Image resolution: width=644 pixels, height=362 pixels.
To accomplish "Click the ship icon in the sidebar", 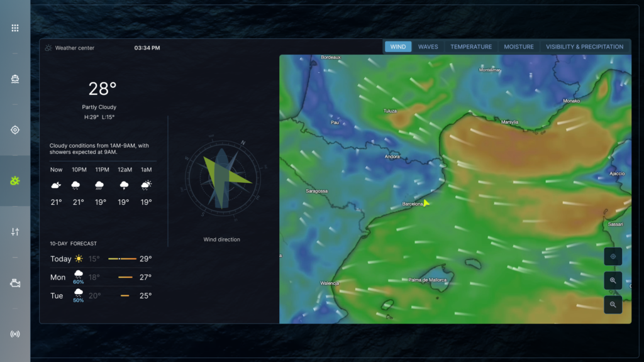I will 15,79.
